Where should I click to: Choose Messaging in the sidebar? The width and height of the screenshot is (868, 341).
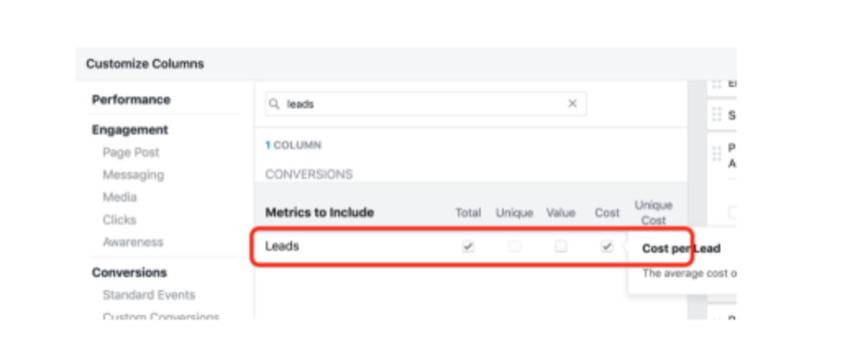click(133, 175)
